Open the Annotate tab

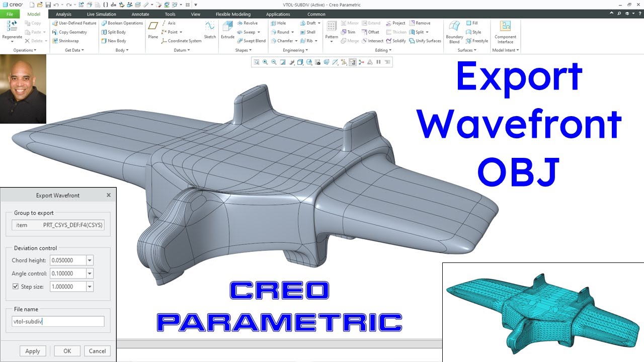pos(140,14)
